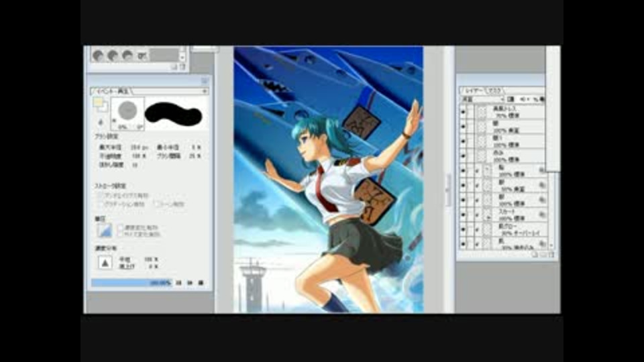The image size is (644, 362).
Task: Open the density distribution triangle icon
Action: (x=105, y=263)
